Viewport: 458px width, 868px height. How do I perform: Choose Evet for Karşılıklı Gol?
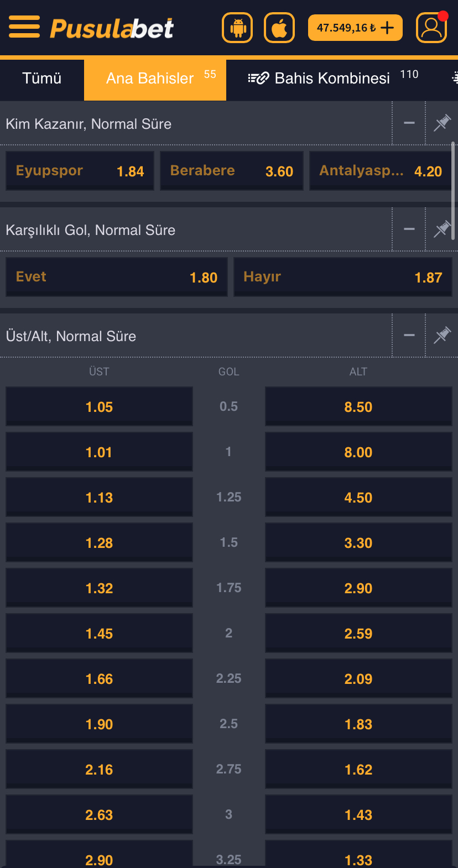tap(117, 277)
